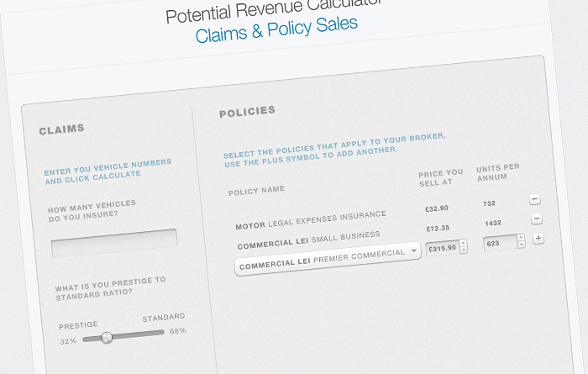Screen dimensions: 588x374
Task: Select the Commercial LEI Small Business policy
Action: (308, 240)
